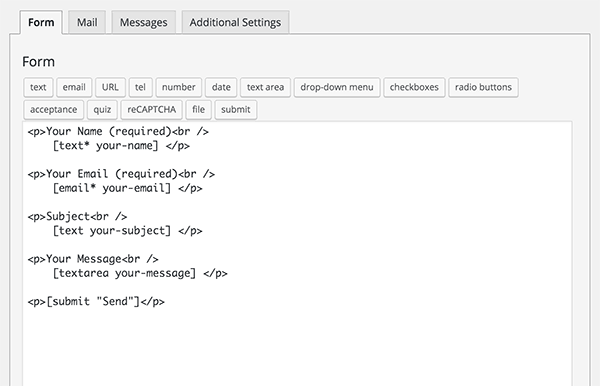Add radio buttons tag
Viewport: 600px width, 386px height.
(x=483, y=87)
